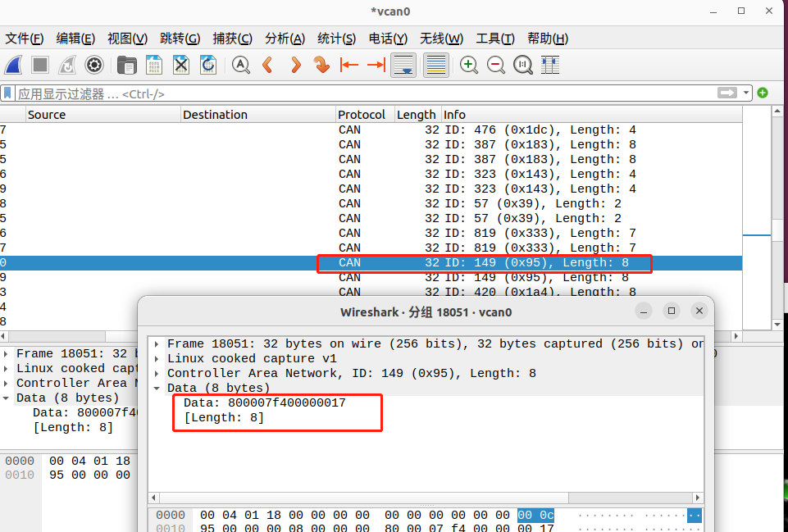The width and height of the screenshot is (788, 532).
Task: Open the 电话(Y) menu
Action: [x=388, y=39]
